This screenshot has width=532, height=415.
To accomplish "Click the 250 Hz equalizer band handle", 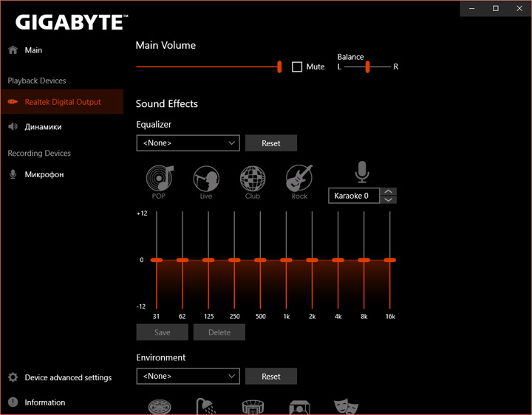I will [x=234, y=260].
